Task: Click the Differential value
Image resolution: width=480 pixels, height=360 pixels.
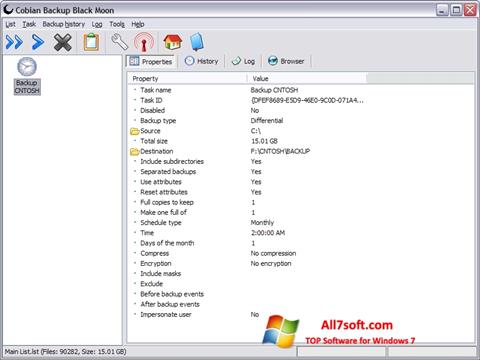Action: pos(267,121)
